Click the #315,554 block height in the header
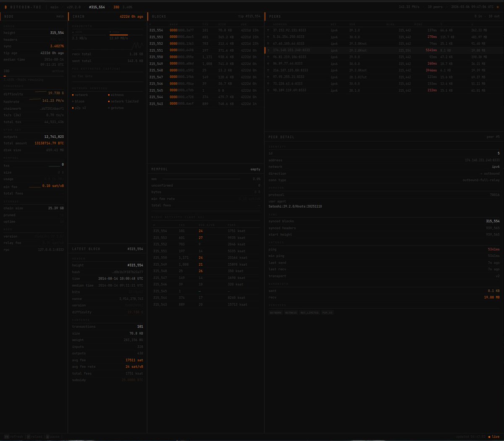504x441 pixels. pos(97,7)
